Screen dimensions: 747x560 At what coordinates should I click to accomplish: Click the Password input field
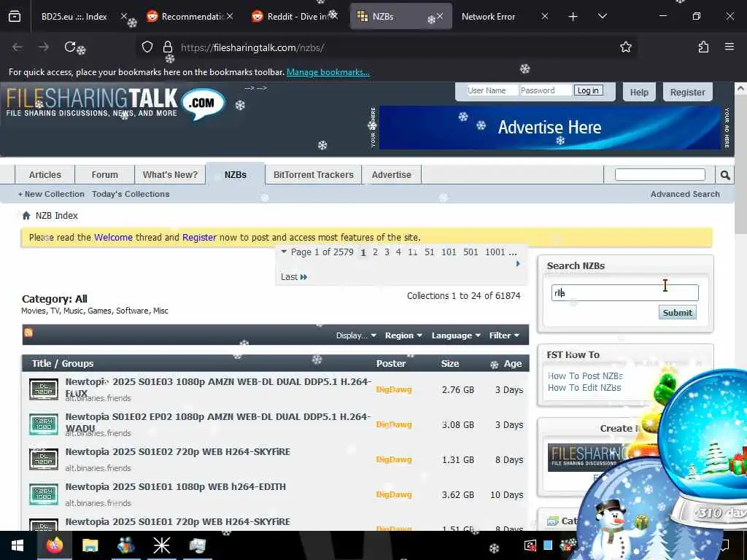click(546, 90)
